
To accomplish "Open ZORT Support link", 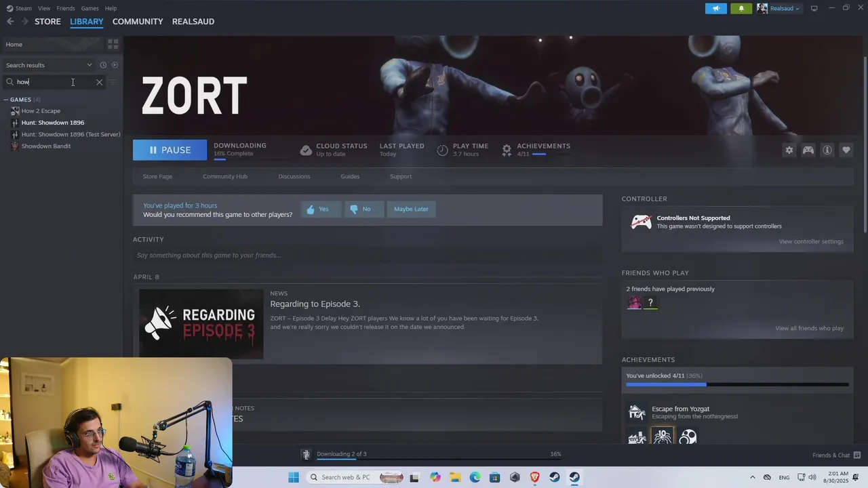I will coord(401,176).
